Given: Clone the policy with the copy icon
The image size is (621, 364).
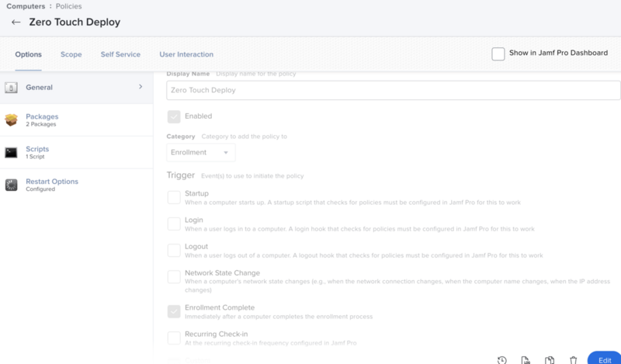Looking at the screenshot, I should [550, 360].
